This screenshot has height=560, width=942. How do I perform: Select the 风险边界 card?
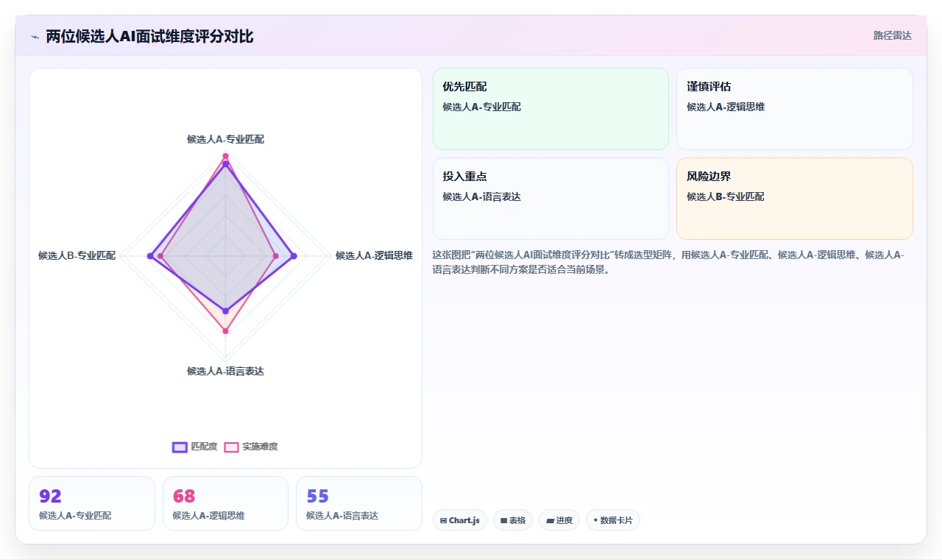coord(794,199)
